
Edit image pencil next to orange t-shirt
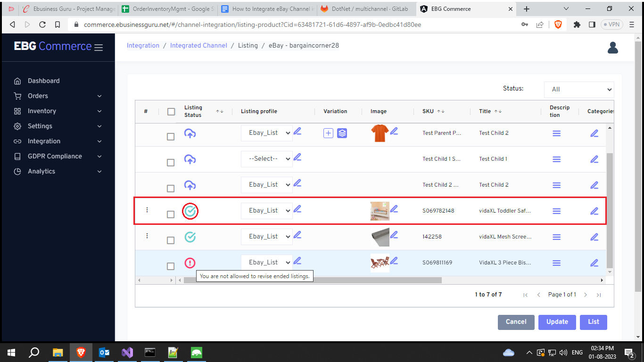[x=394, y=132]
